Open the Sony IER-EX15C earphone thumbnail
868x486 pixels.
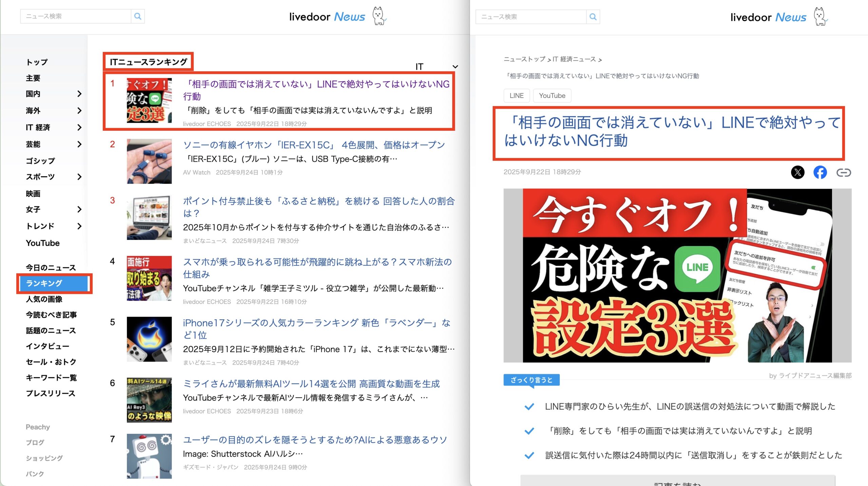[149, 161]
